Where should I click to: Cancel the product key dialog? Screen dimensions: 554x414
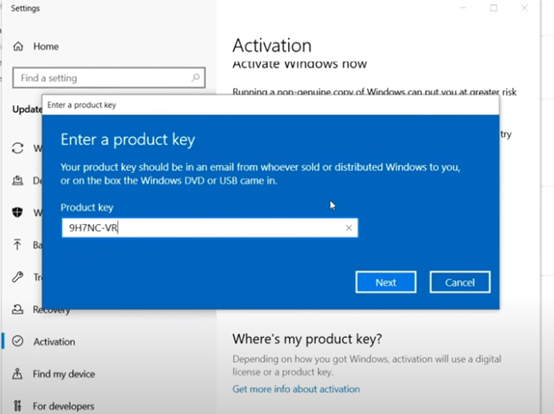[x=460, y=282]
